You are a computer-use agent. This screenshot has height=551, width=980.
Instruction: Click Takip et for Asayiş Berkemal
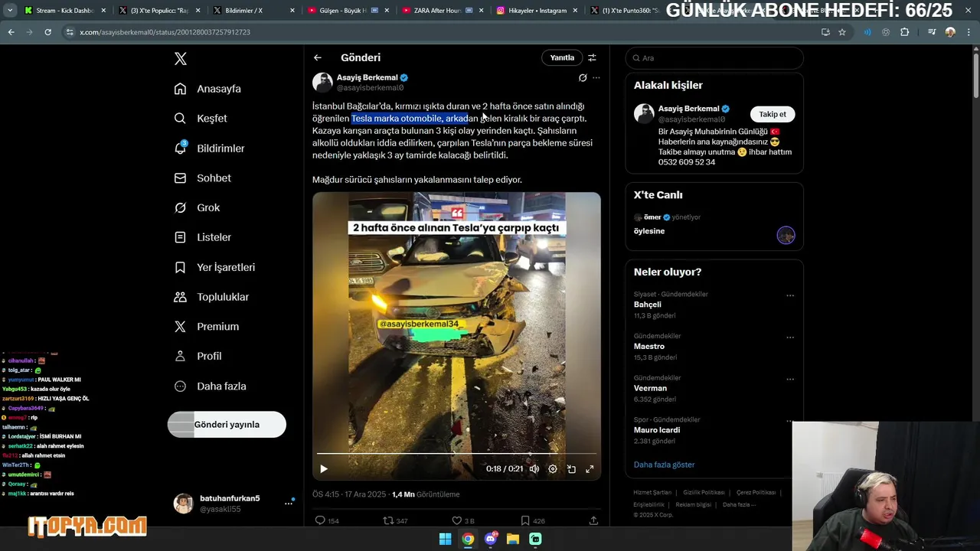[773, 114]
